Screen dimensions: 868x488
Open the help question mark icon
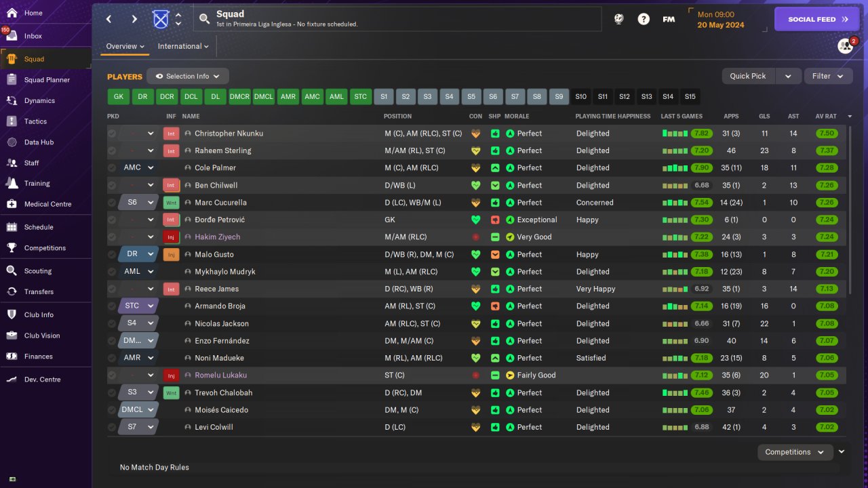644,19
